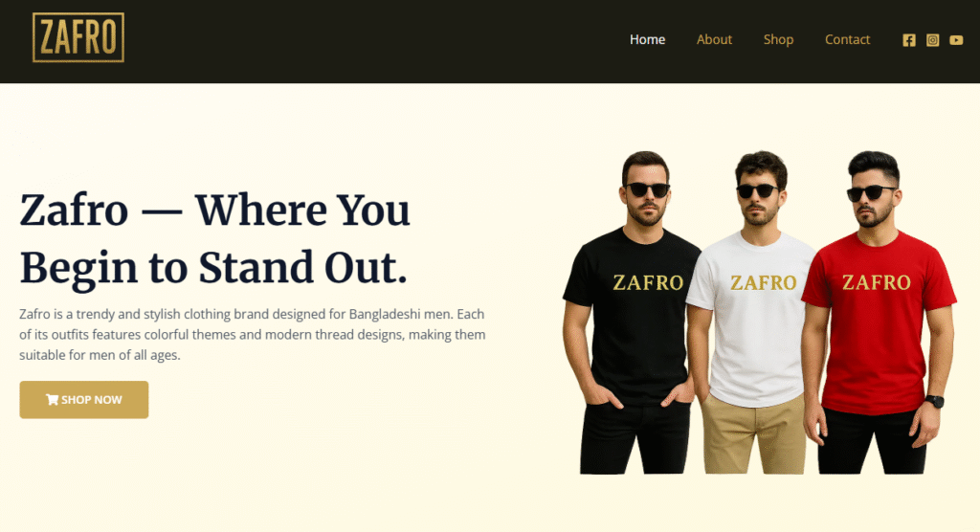Click ZAFRO text on white shirt

pyautogui.click(x=763, y=282)
